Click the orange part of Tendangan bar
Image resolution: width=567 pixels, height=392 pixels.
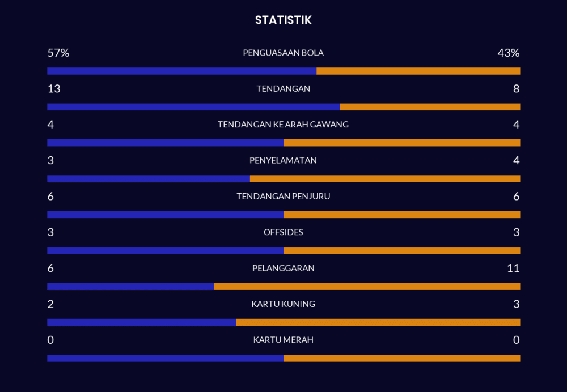[430, 107]
